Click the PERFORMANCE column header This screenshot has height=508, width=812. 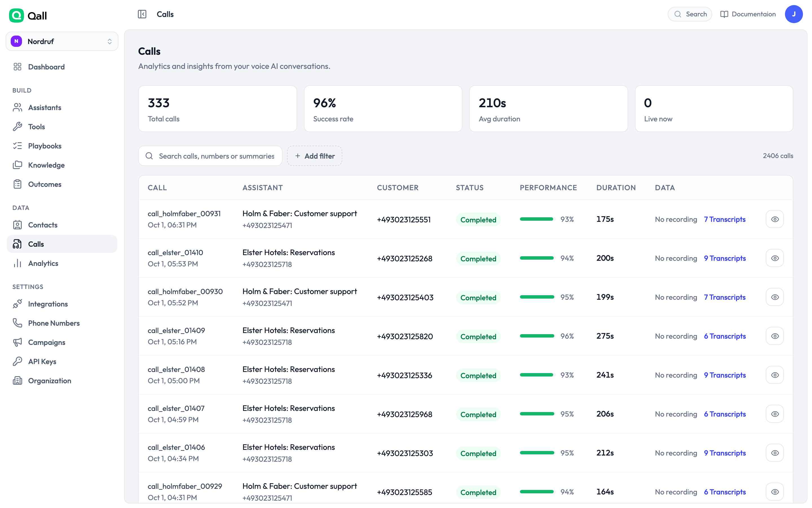(548, 188)
